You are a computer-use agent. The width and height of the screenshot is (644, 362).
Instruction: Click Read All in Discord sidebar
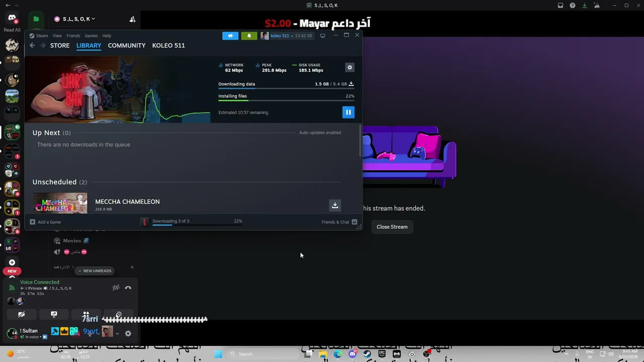coord(12,30)
